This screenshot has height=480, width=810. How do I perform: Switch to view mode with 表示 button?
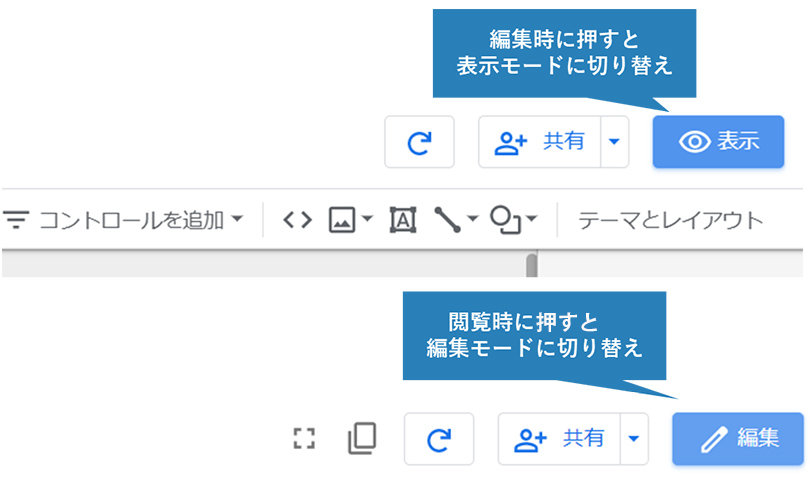tap(719, 142)
